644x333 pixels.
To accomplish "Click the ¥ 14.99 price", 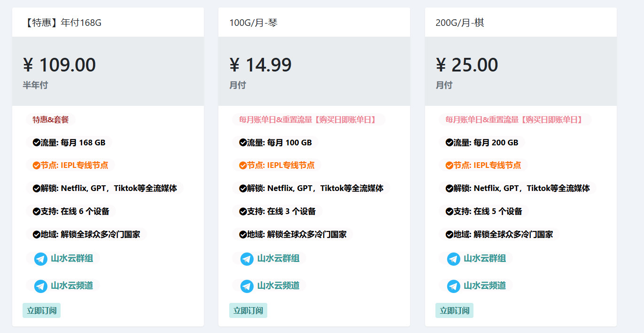I will pyautogui.click(x=261, y=65).
